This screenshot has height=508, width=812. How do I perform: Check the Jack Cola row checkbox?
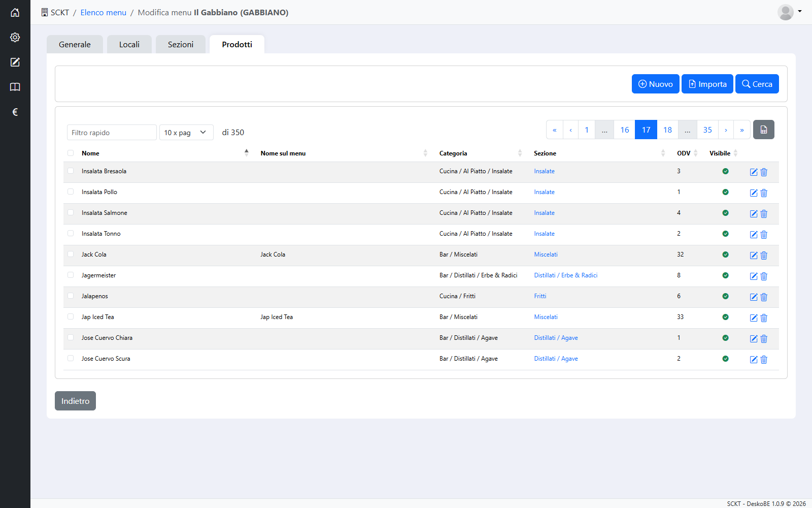(x=71, y=254)
